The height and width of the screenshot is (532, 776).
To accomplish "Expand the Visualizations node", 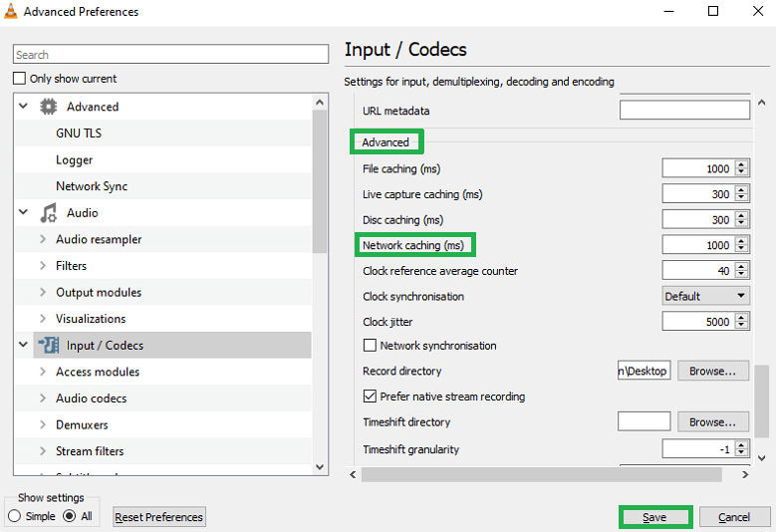I will pos(43,319).
